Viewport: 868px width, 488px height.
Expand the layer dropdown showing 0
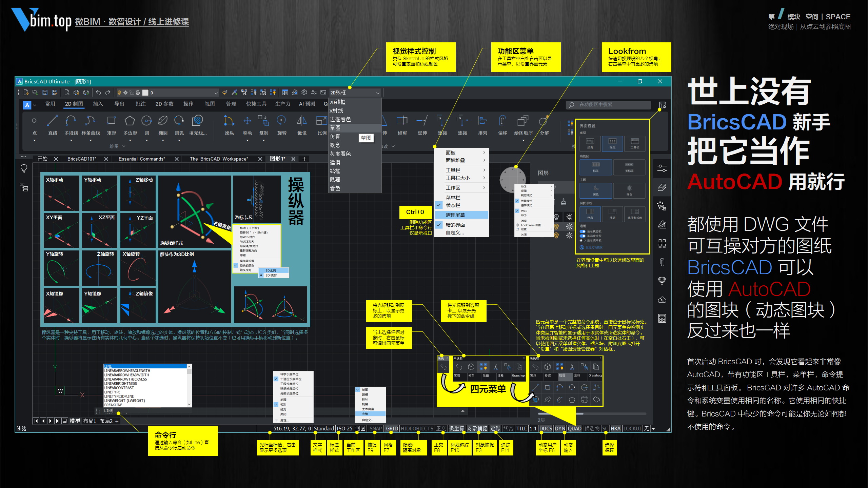point(216,93)
